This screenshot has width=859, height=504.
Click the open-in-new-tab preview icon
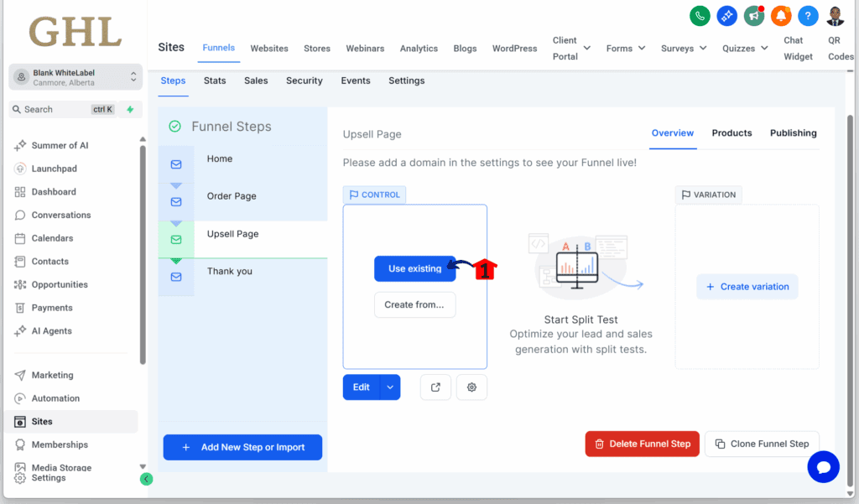(x=435, y=387)
